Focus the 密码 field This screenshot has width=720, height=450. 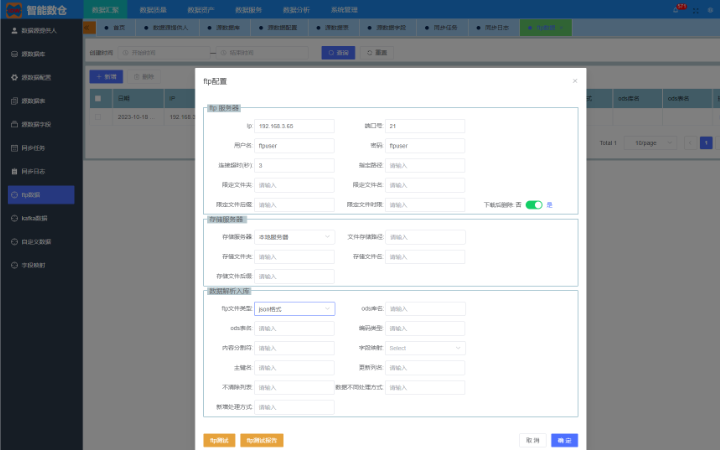pyautogui.click(x=425, y=146)
